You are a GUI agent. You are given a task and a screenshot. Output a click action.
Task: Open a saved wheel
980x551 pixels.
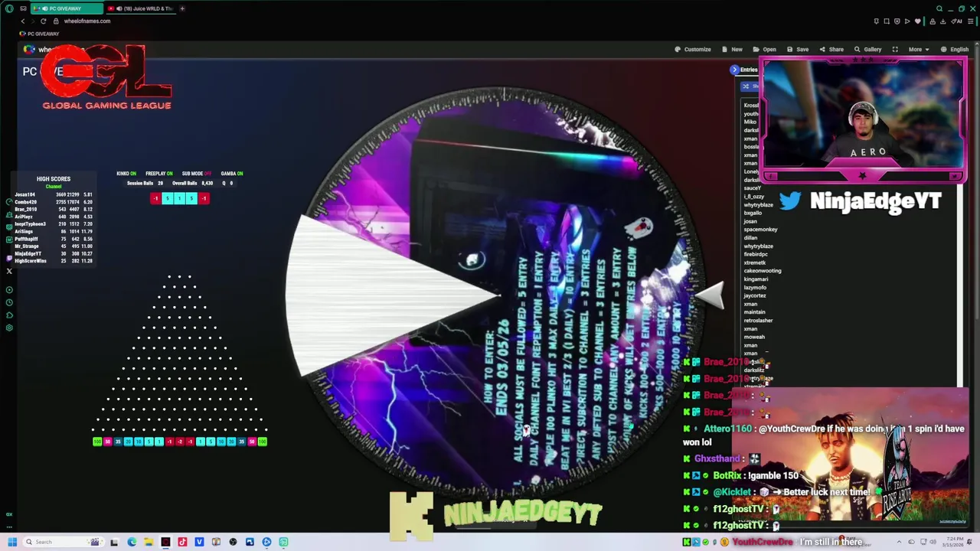(764, 49)
